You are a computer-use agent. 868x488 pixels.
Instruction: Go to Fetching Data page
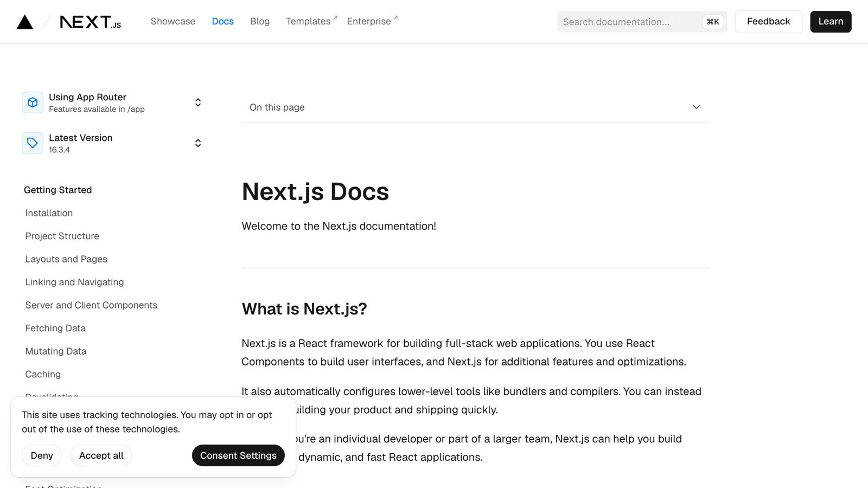click(55, 328)
